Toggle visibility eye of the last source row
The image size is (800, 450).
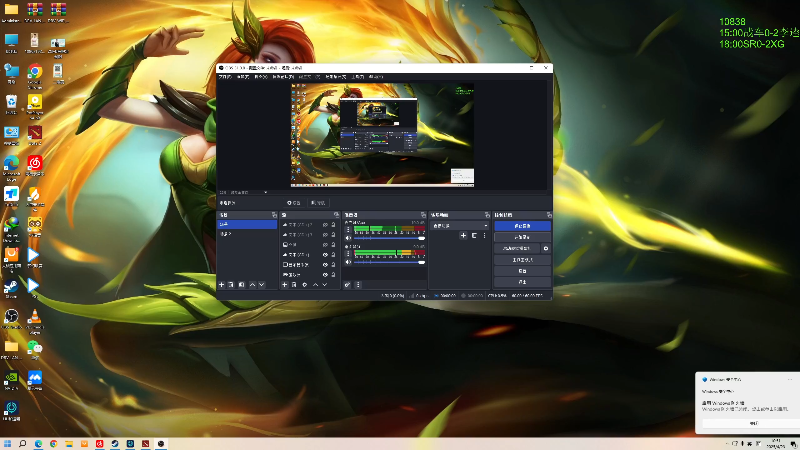coord(325,274)
